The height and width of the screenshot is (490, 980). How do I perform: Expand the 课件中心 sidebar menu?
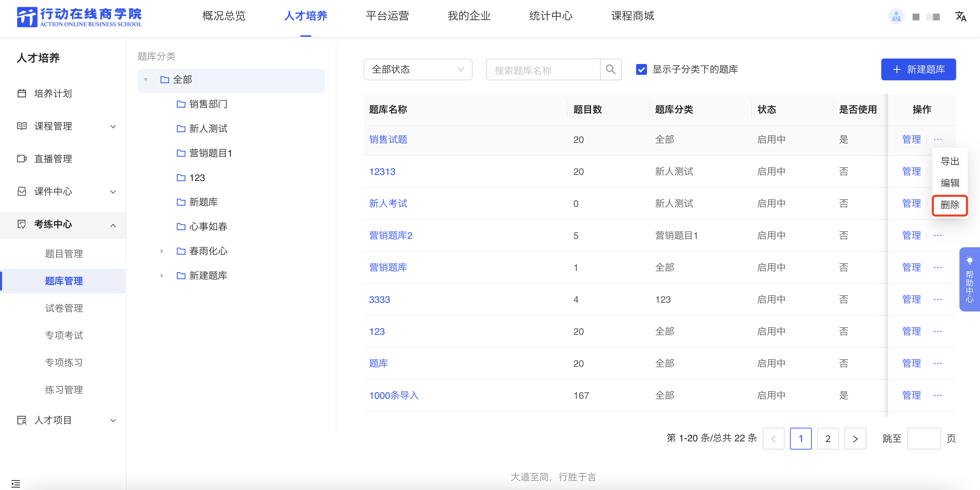pyautogui.click(x=113, y=192)
